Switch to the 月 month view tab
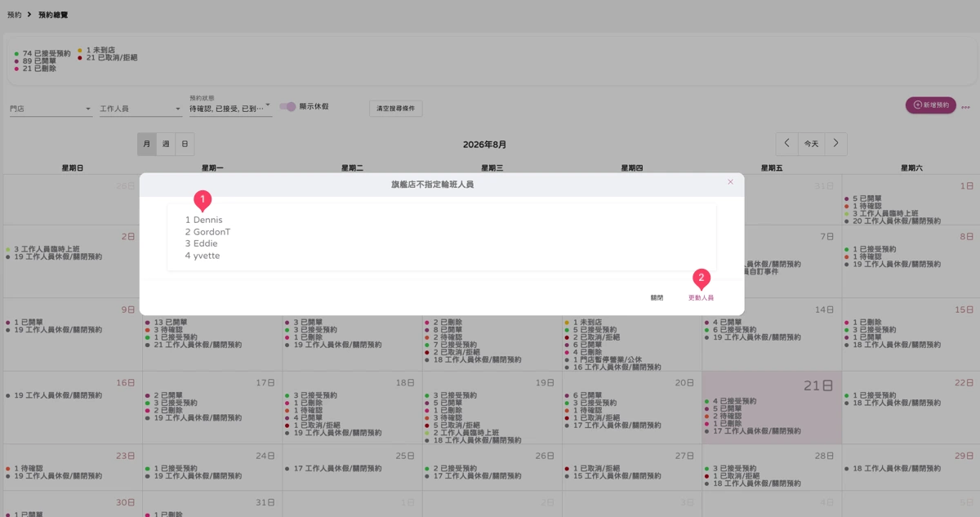Viewport: 980px width, 517px height. pyautogui.click(x=147, y=144)
